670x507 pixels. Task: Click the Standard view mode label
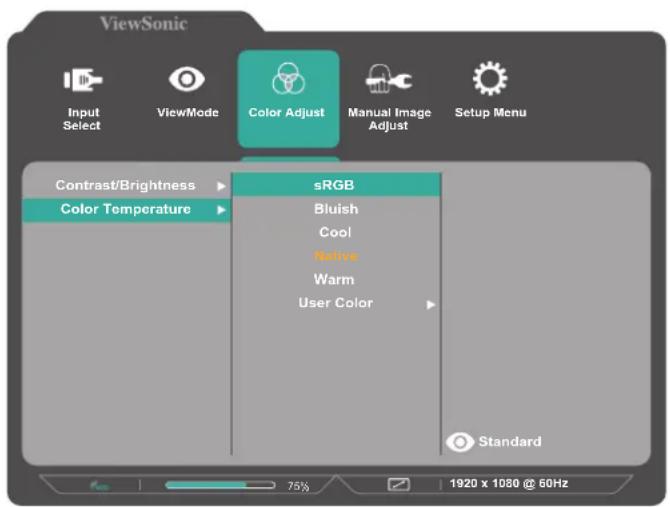510,441
